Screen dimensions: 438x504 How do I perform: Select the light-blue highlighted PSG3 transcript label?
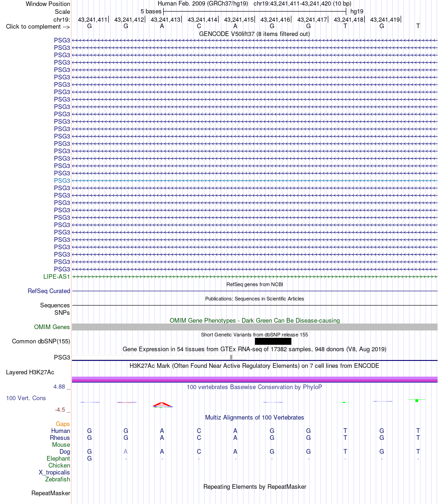coord(62,180)
